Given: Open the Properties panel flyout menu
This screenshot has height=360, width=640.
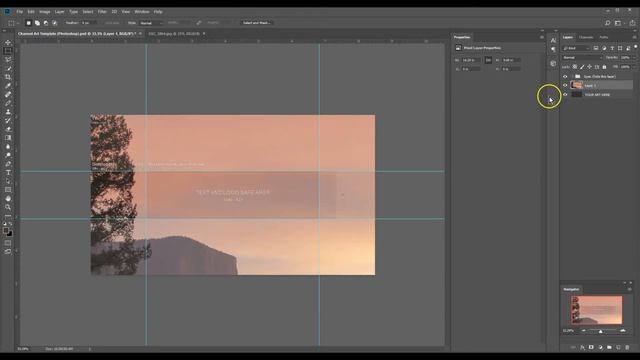Looking at the screenshot, I should (x=542, y=37).
